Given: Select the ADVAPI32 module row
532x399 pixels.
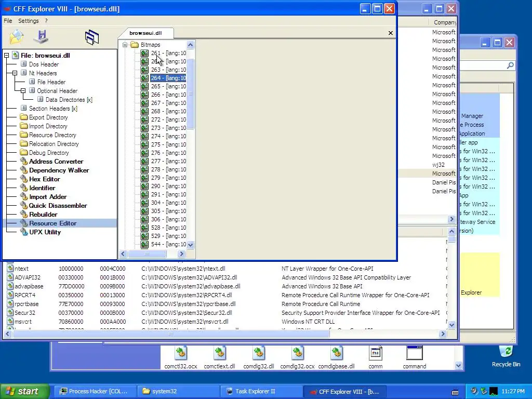Looking at the screenshot, I should click(225, 277).
